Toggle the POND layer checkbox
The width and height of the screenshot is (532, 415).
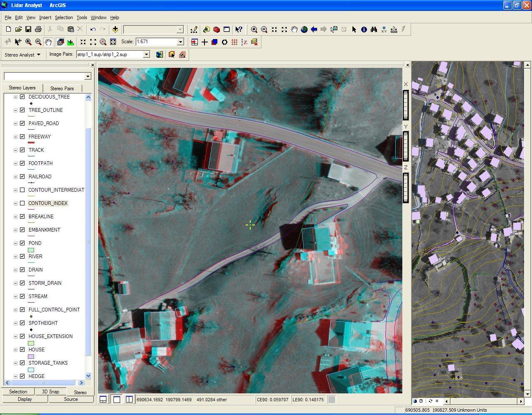(22, 243)
